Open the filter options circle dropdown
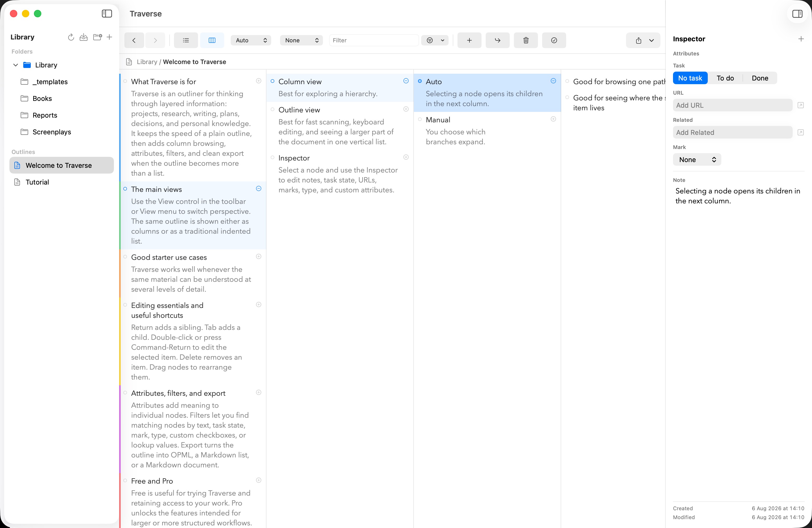Viewport: 812px width, 528px height. (435, 40)
